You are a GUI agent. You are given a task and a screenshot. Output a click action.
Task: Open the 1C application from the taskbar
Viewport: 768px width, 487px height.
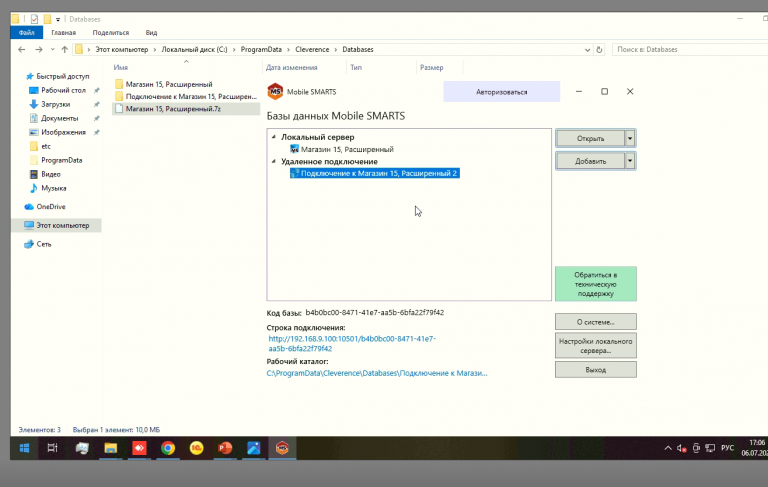click(x=196, y=448)
